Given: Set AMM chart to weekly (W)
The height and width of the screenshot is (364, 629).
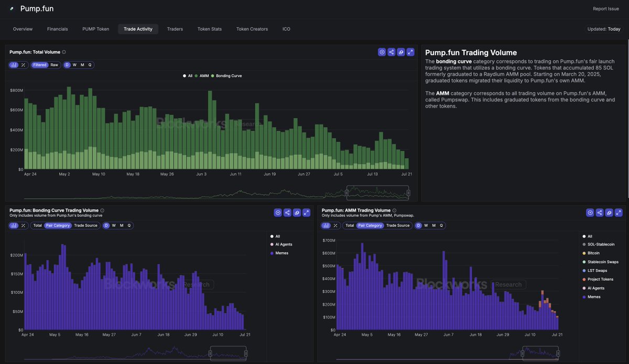Looking at the screenshot, I should (x=426, y=225).
